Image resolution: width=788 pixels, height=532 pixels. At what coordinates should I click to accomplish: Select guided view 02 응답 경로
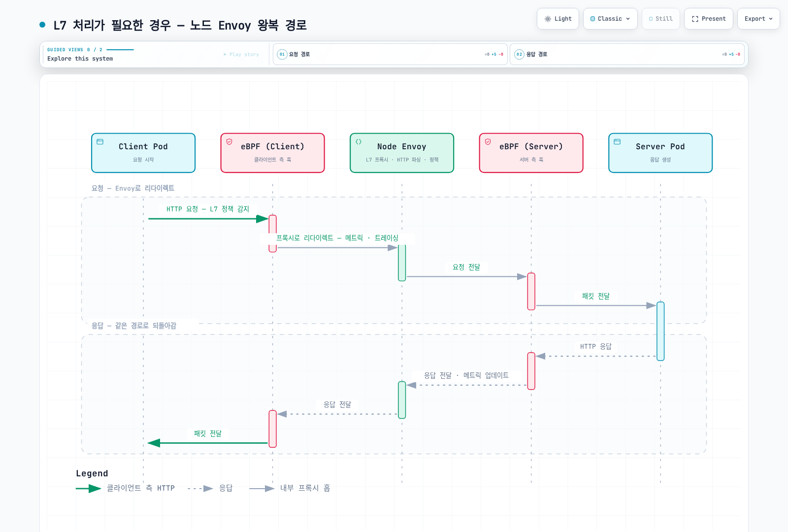[x=627, y=54]
